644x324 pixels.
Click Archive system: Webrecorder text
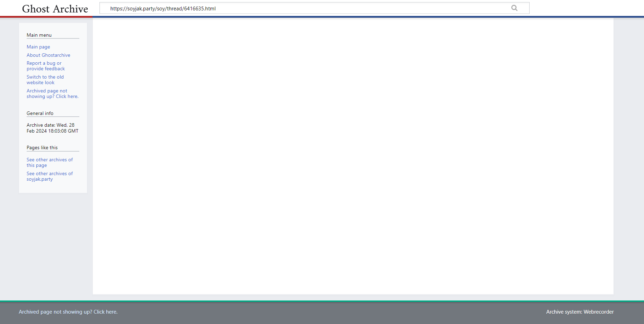(580, 312)
